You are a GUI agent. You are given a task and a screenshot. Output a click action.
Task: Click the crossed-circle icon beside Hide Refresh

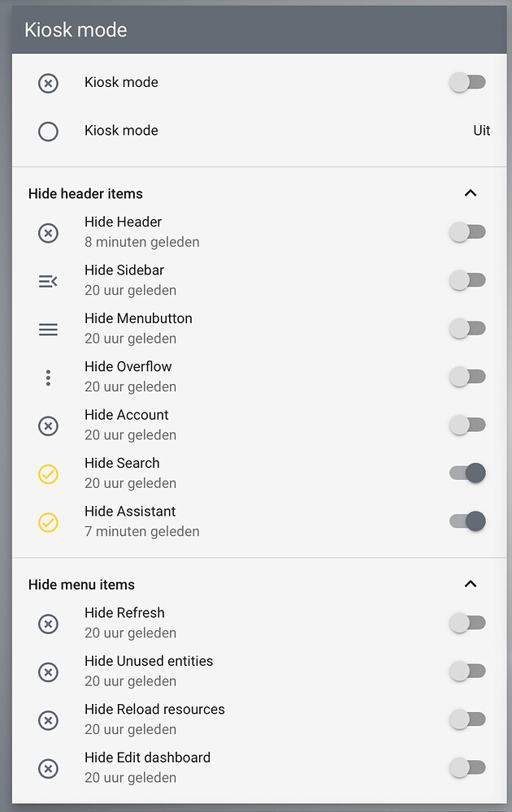tap(48, 624)
